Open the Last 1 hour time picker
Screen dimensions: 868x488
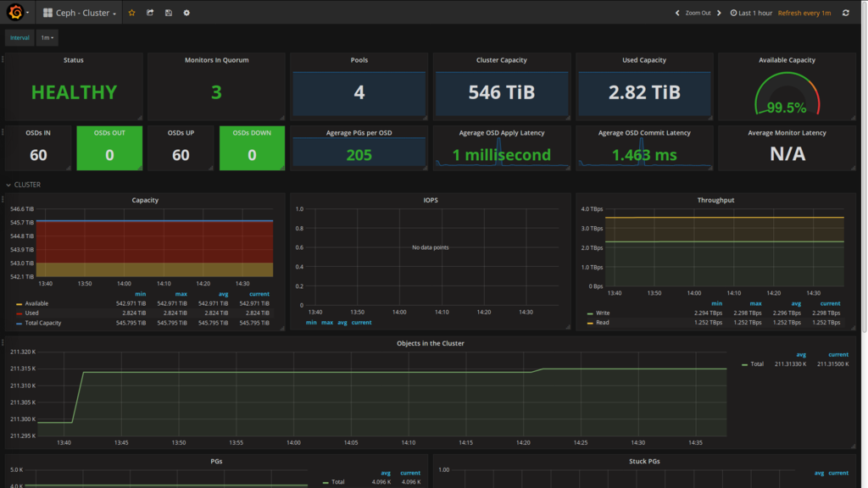click(754, 13)
